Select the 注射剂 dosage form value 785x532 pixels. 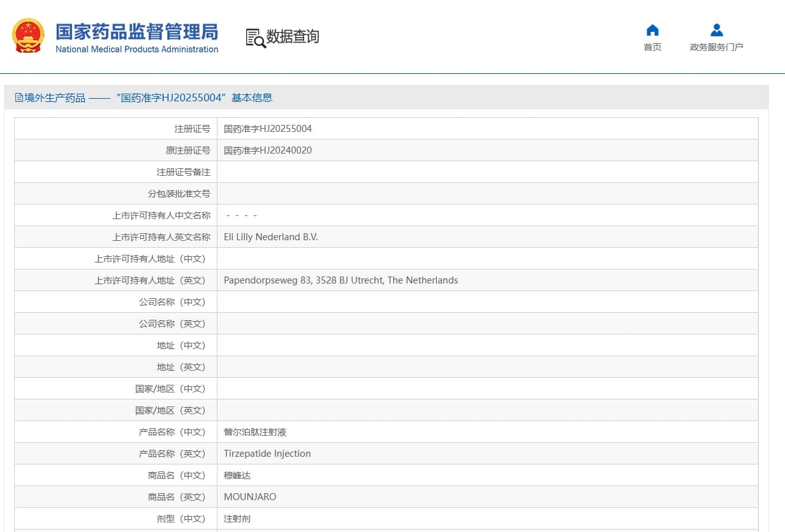(237, 519)
